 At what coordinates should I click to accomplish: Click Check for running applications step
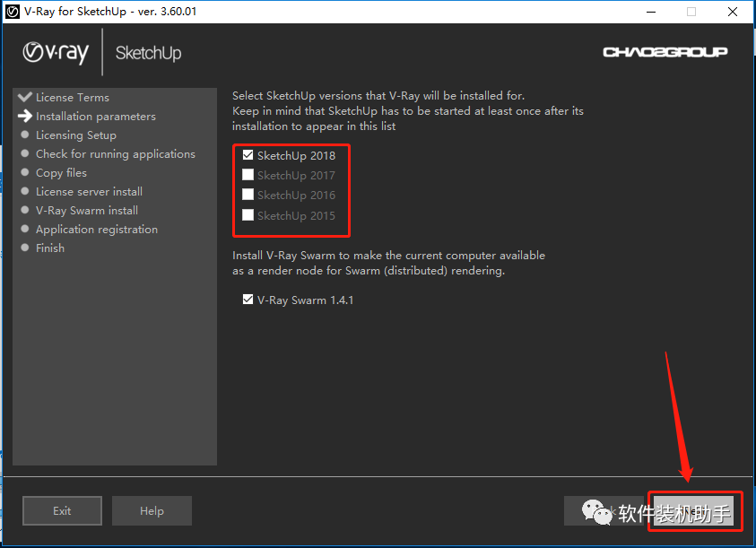pyautogui.click(x=116, y=154)
